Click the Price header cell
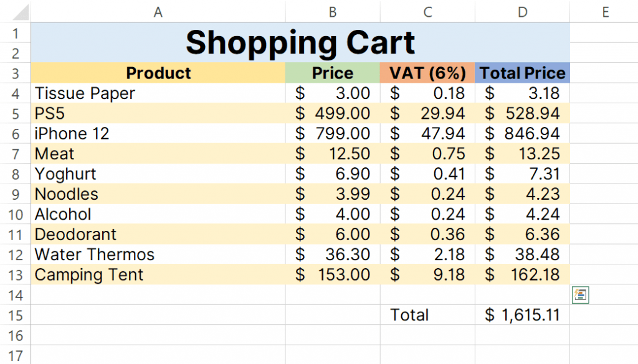The image size is (638, 364). pyautogui.click(x=333, y=73)
